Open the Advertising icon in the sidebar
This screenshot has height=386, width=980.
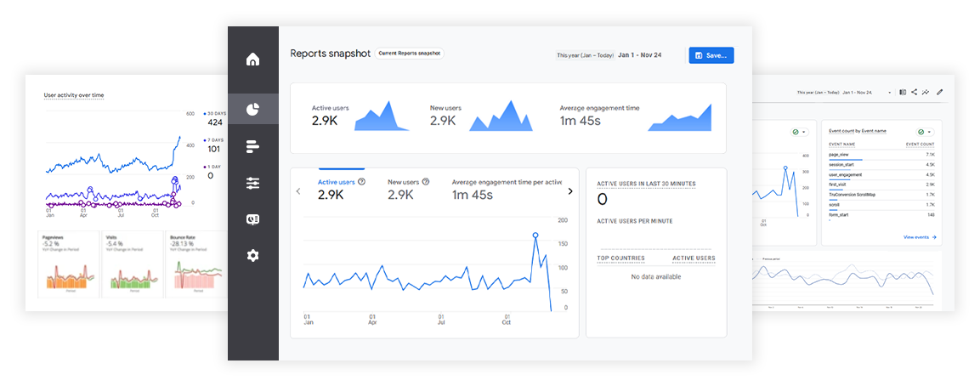point(252,219)
